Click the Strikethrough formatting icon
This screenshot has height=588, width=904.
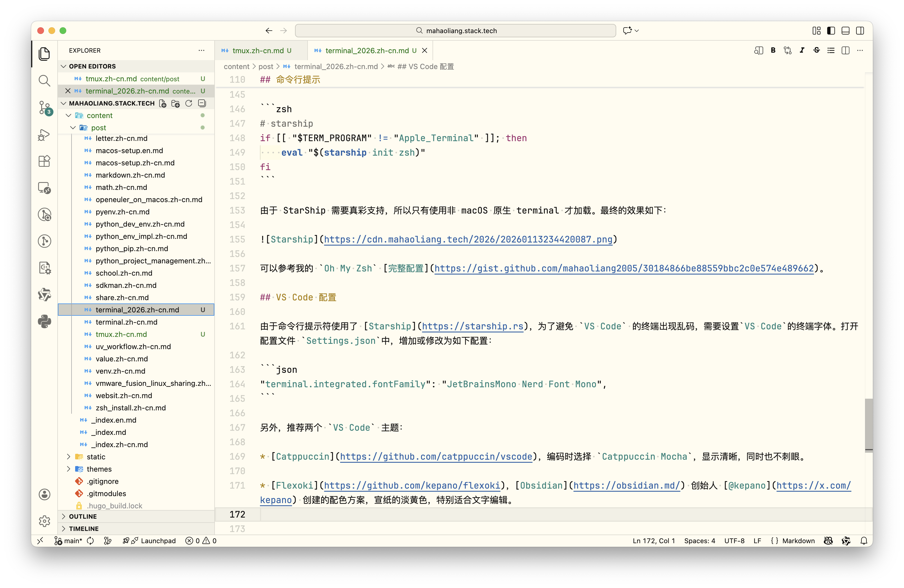tap(816, 50)
